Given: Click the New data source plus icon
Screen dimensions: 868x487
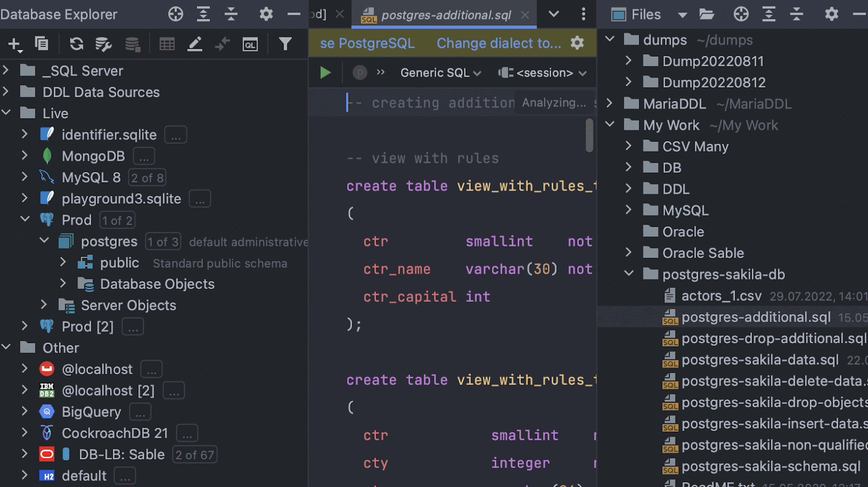Looking at the screenshot, I should click(15, 45).
